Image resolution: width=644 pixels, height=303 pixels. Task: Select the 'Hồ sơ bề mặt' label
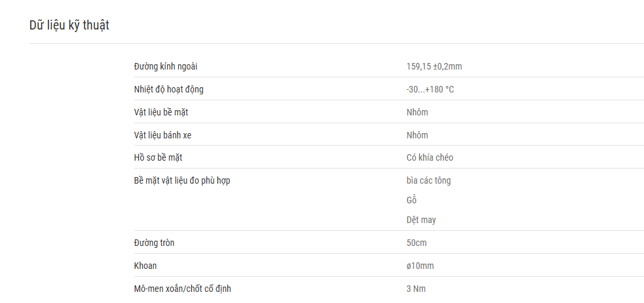(x=158, y=157)
